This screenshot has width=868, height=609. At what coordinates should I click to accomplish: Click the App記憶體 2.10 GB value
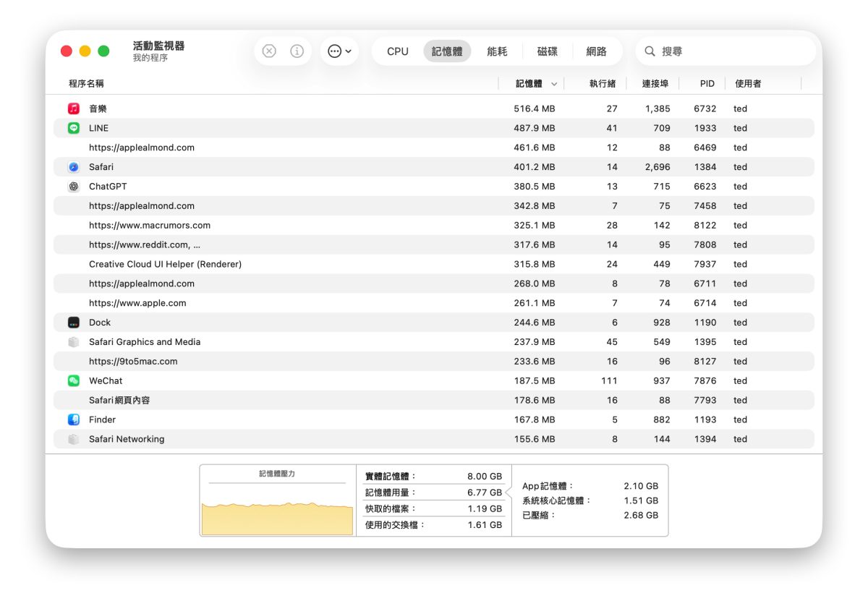coord(641,486)
